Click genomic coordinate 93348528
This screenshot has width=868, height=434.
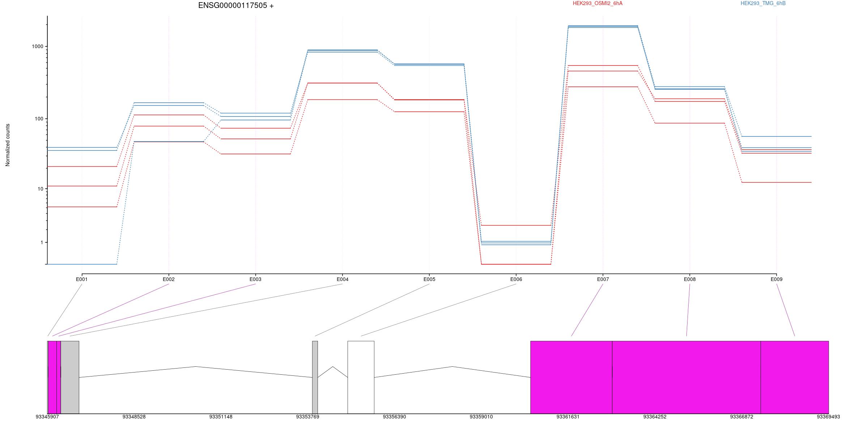pyautogui.click(x=134, y=417)
